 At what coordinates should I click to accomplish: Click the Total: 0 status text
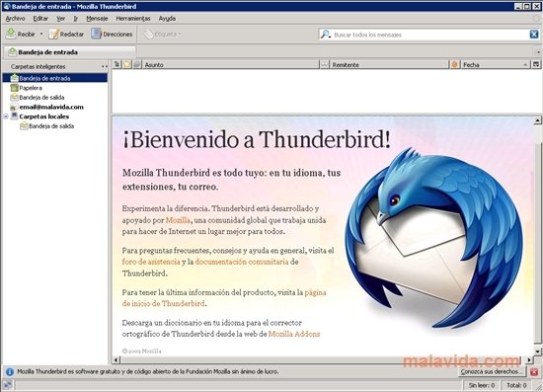[x=516, y=385]
